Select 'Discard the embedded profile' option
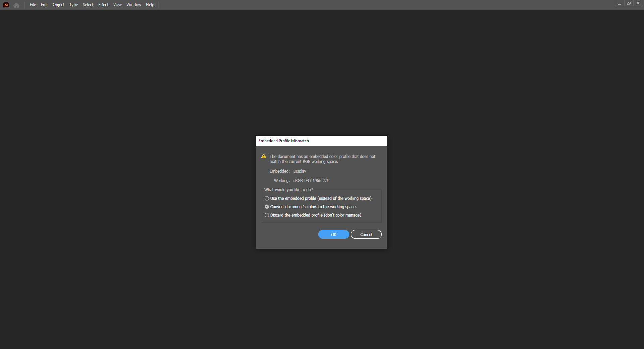This screenshot has width=644, height=349. [267, 215]
